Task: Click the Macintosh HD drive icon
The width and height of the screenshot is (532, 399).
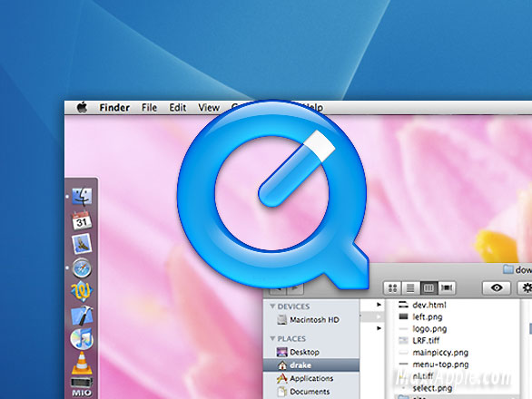Action: pyautogui.click(x=282, y=320)
